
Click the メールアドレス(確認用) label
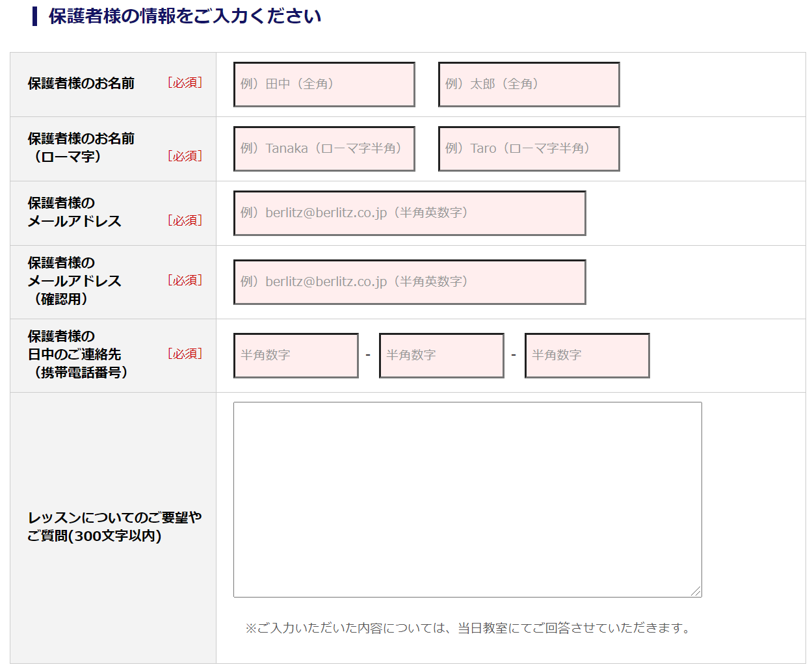click(x=74, y=281)
